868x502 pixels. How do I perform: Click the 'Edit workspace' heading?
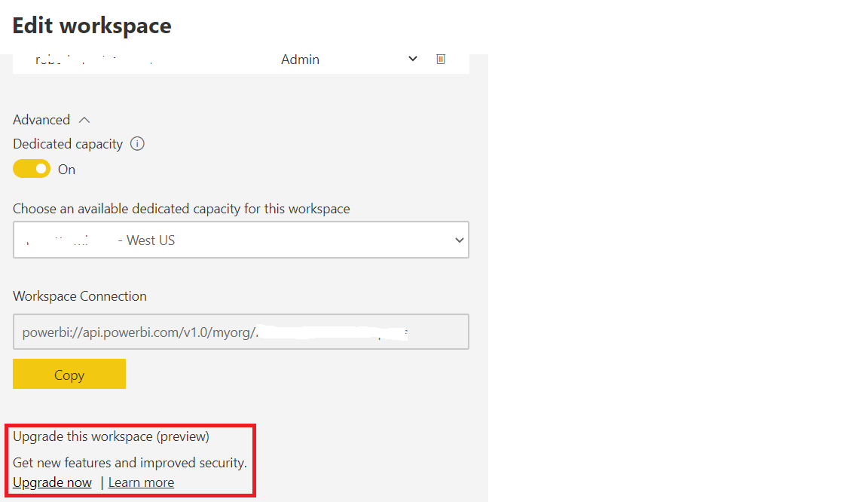pyautogui.click(x=92, y=26)
